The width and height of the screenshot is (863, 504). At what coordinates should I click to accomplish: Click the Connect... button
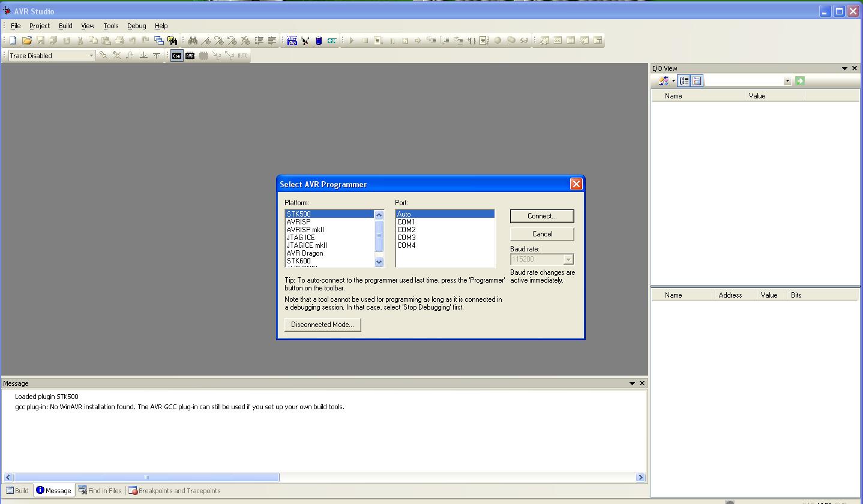point(542,216)
